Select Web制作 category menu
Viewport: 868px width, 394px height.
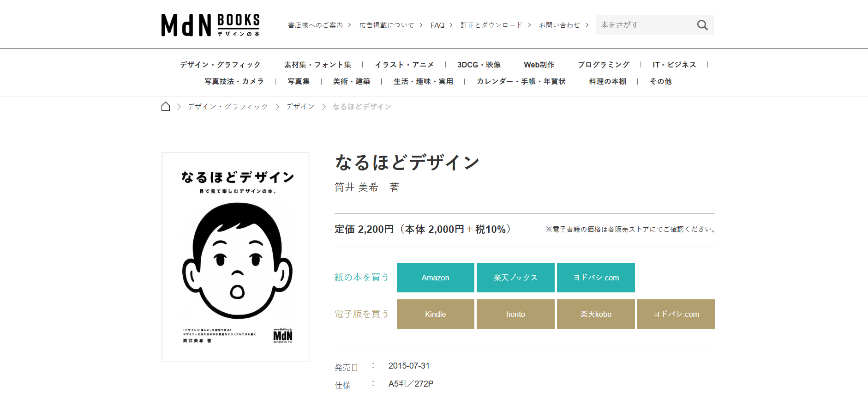(539, 65)
